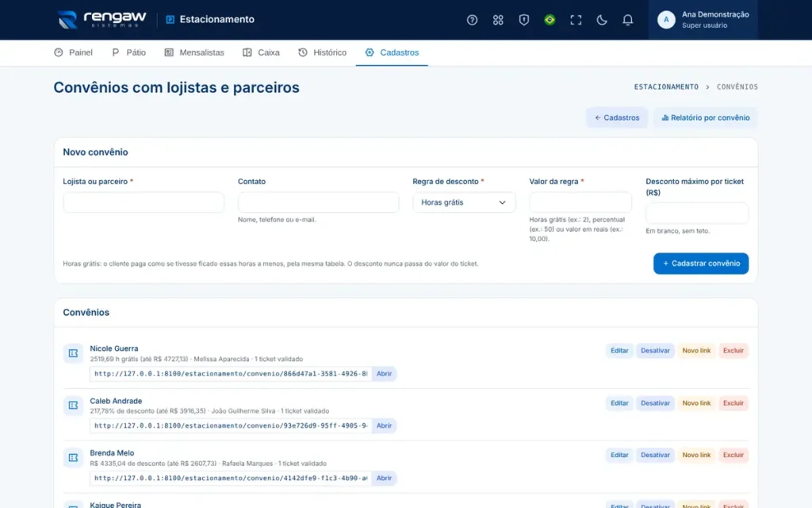Image resolution: width=812 pixels, height=508 pixels.
Task: Delete Brenda Melo convênio
Action: pos(733,455)
